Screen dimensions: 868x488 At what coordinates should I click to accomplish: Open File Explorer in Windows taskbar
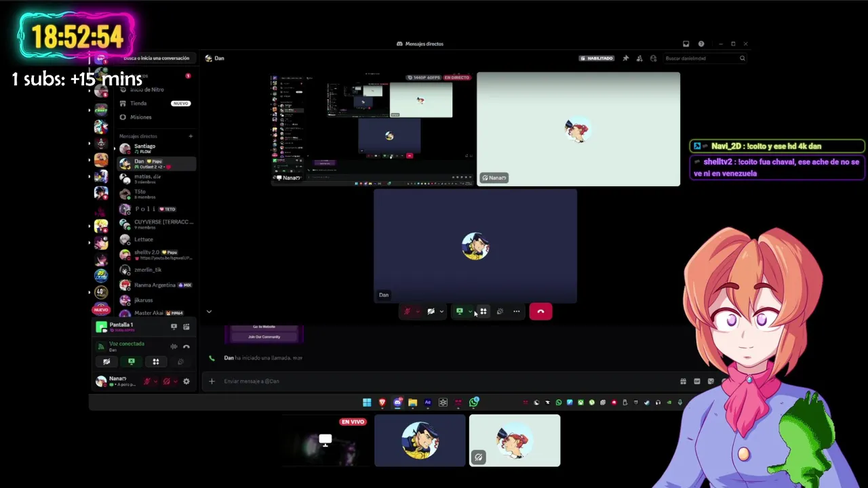coord(412,403)
